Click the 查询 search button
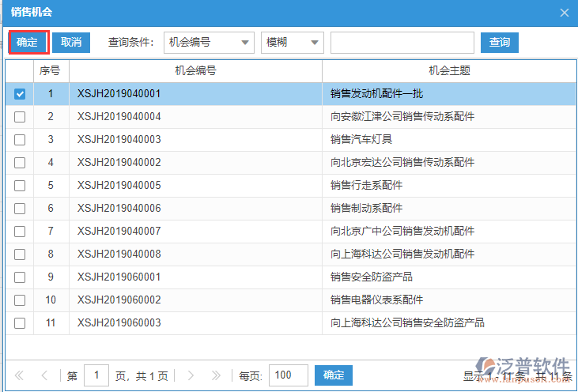 499,43
